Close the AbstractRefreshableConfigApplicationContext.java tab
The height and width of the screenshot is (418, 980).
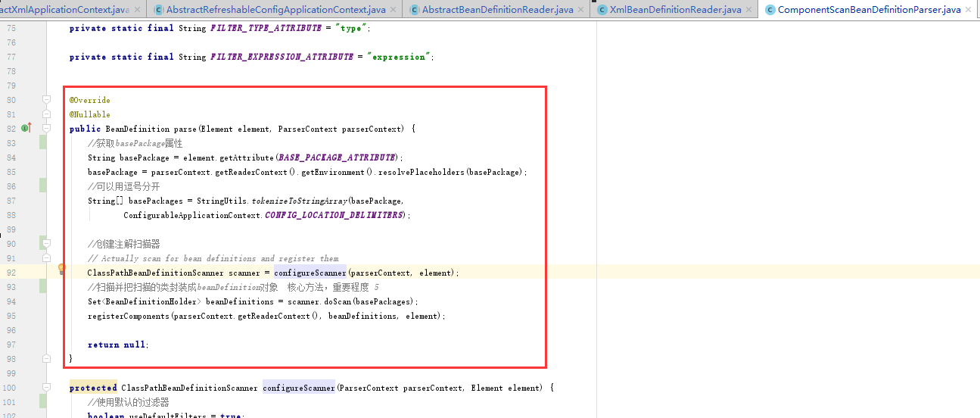click(x=394, y=10)
